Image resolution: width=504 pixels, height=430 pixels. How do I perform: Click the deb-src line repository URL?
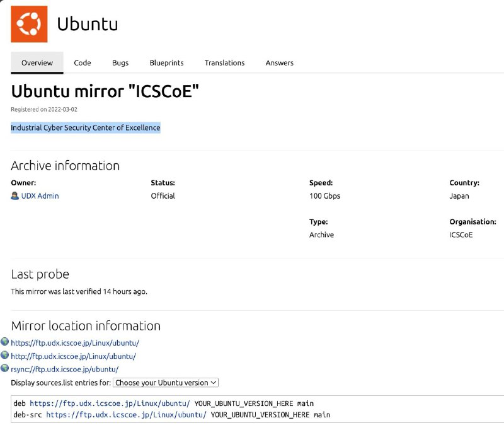127,415
